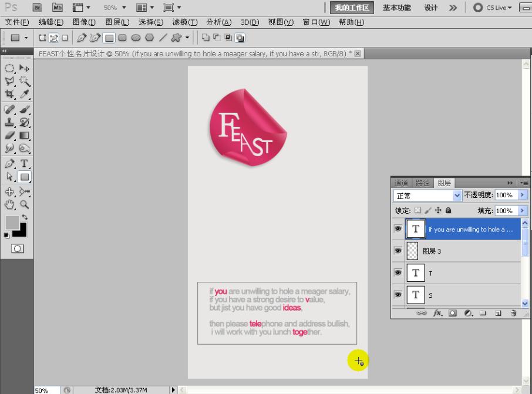532x394 pixels.
Task: Select the Clone Stamp tool
Action: pyautogui.click(x=8, y=122)
